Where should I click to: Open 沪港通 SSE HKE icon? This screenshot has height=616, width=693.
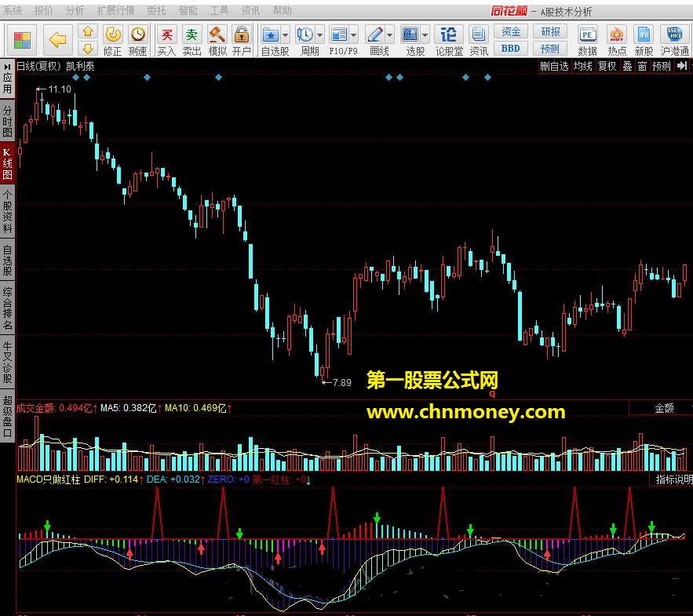point(674,35)
